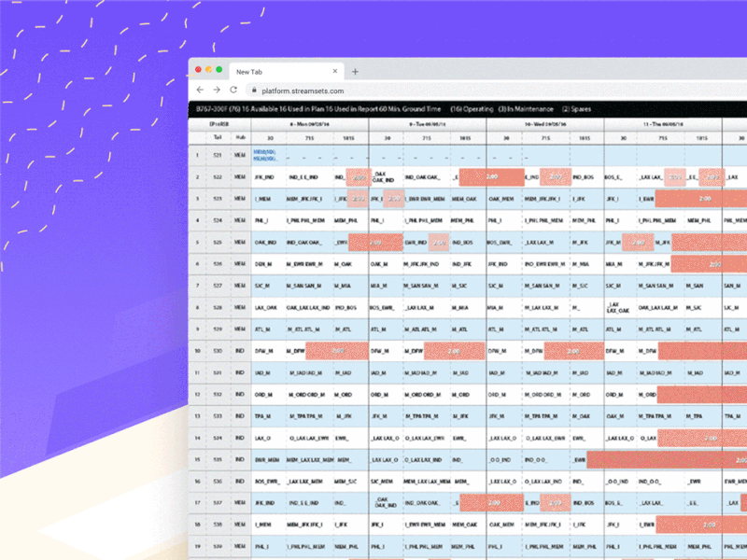Click Monday TPA_M cell in tail 533 row
747x560 pixels.
262,416
